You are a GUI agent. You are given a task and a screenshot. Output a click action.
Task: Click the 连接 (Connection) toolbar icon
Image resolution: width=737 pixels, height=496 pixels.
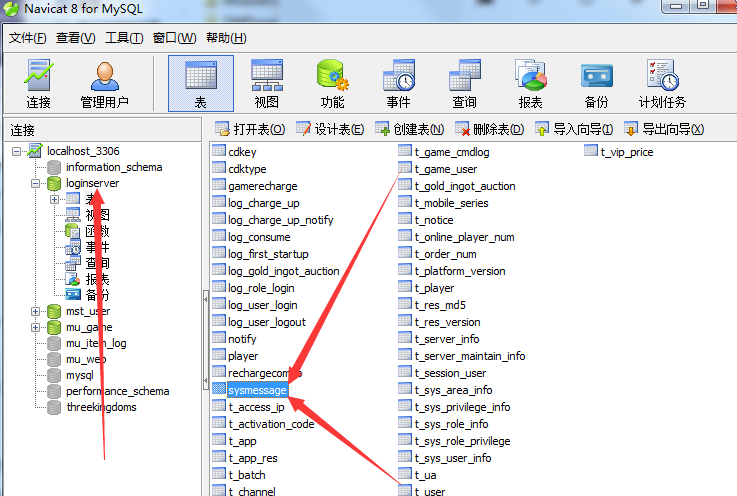(x=39, y=84)
